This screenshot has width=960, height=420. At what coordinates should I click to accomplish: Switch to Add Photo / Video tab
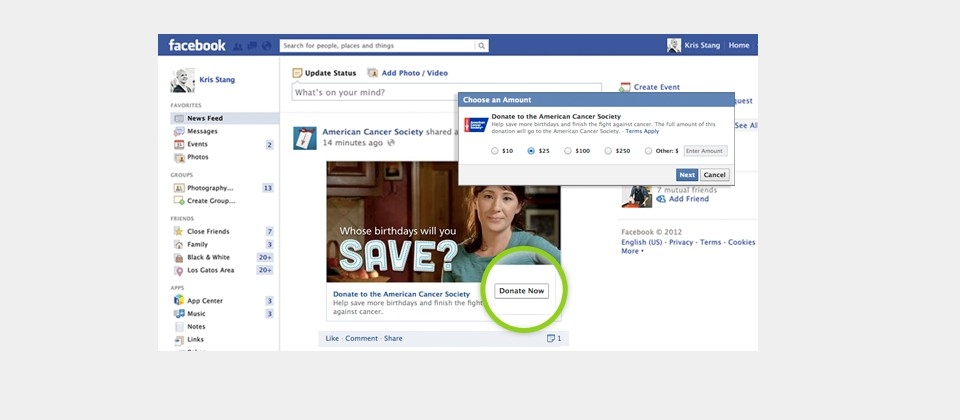[407, 73]
